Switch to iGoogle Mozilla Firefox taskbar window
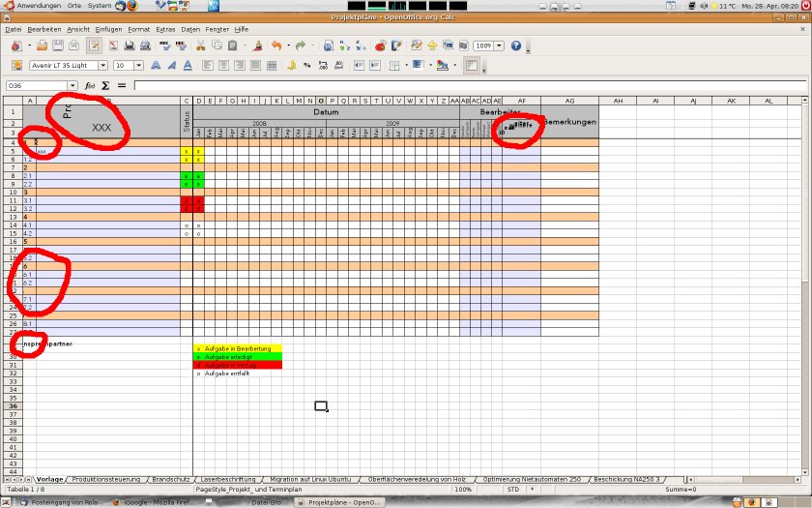812x508 pixels. click(161, 502)
